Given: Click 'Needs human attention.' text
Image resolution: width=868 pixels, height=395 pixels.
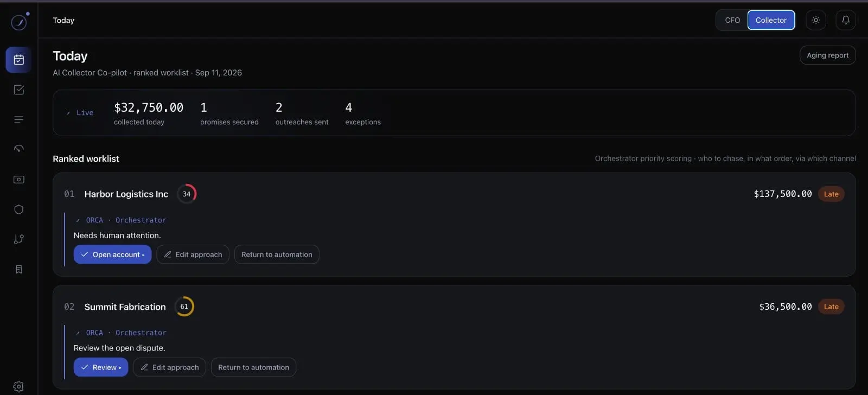Looking at the screenshot, I should pyautogui.click(x=117, y=235).
